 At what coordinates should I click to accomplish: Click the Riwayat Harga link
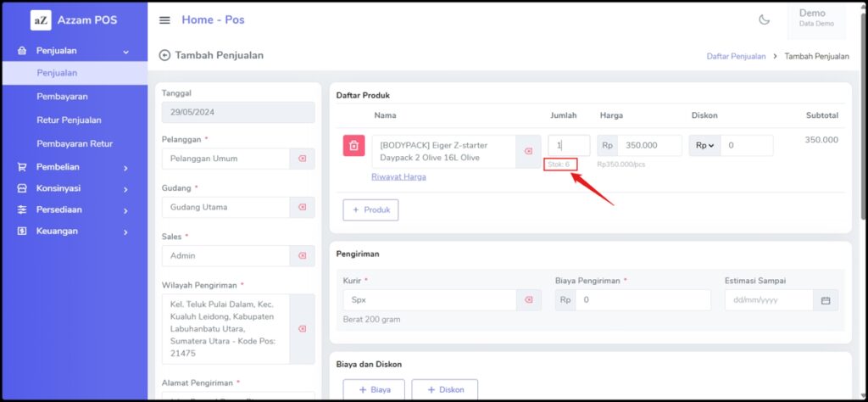tap(398, 176)
